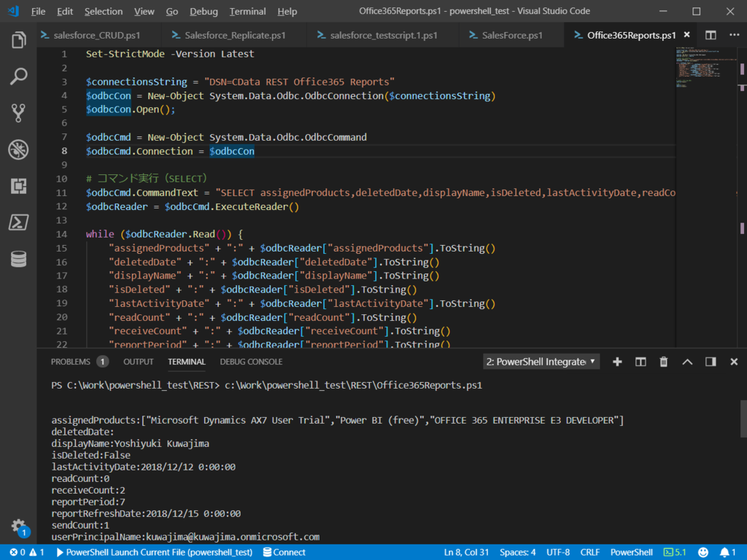Image resolution: width=747 pixels, height=560 pixels.
Task: Switch to SalesForce.ps1 tab
Action: point(512,35)
